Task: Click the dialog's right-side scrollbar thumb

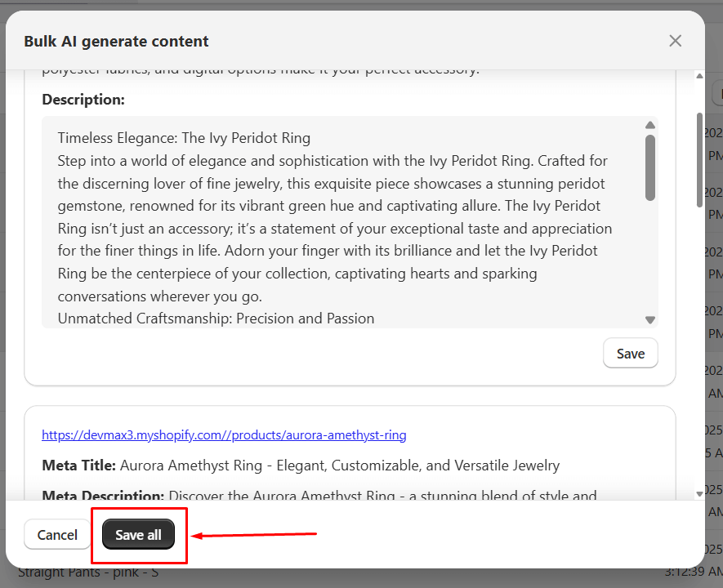Action: click(x=699, y=147)
